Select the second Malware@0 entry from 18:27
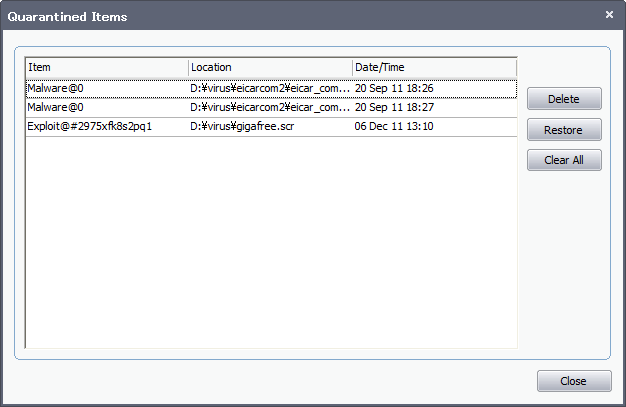626x407 pixels. [x=271, y=107]
